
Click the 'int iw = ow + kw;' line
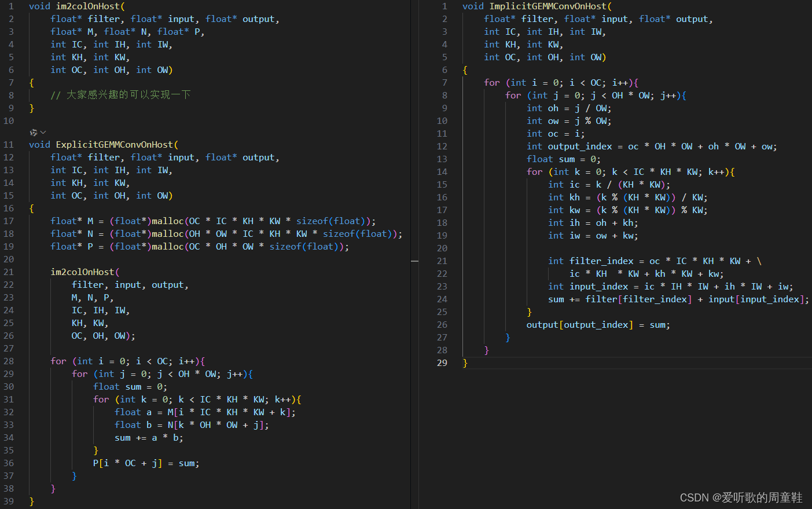593,236
